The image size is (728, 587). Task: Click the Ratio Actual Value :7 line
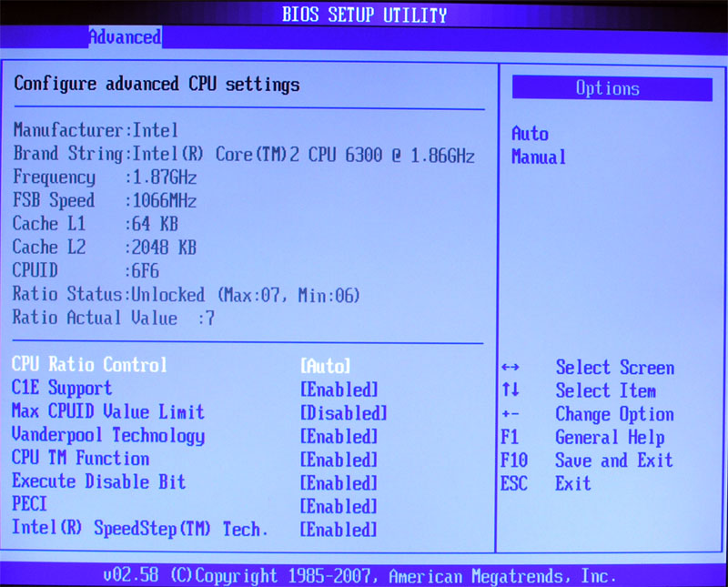click(114, 319)
